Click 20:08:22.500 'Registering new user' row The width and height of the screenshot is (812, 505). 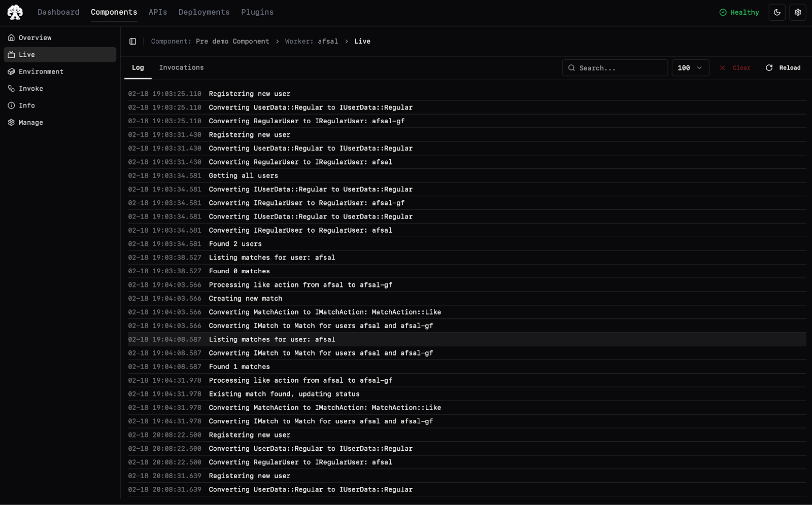coord(467,435)
